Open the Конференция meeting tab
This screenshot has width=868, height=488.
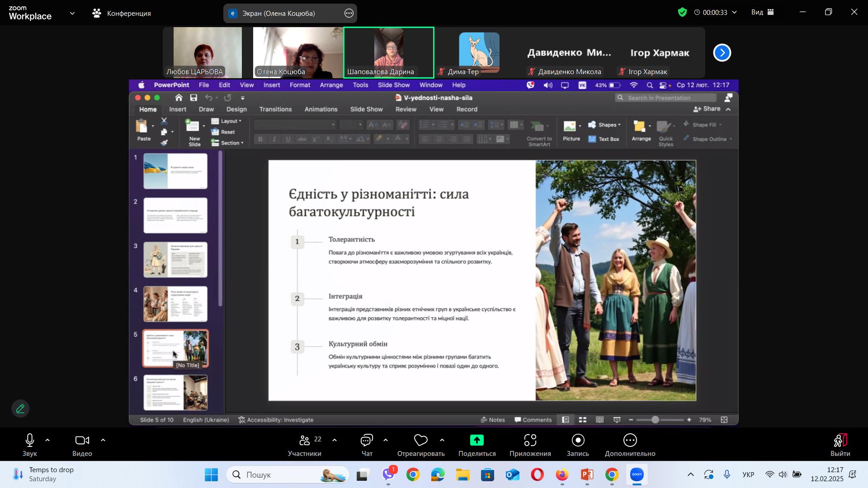click(x=122, y=14)
